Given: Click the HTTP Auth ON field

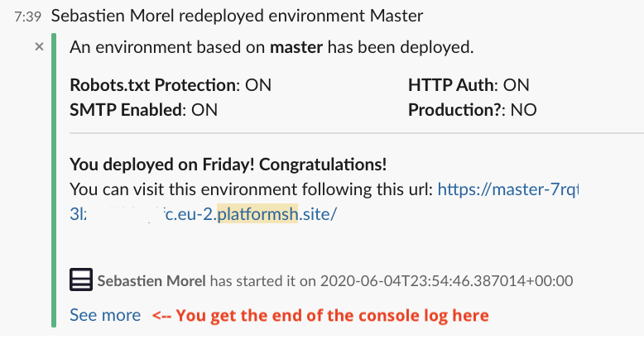Looking at the screenshot, I should pyautogui.click(x=469, y=85).
